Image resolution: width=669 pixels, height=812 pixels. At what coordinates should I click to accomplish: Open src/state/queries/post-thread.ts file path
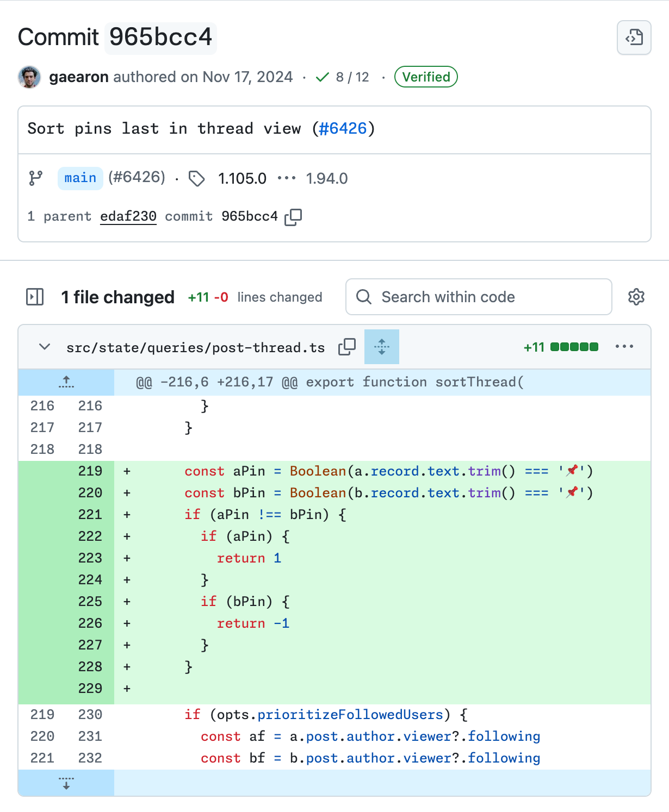coord(196,347)
